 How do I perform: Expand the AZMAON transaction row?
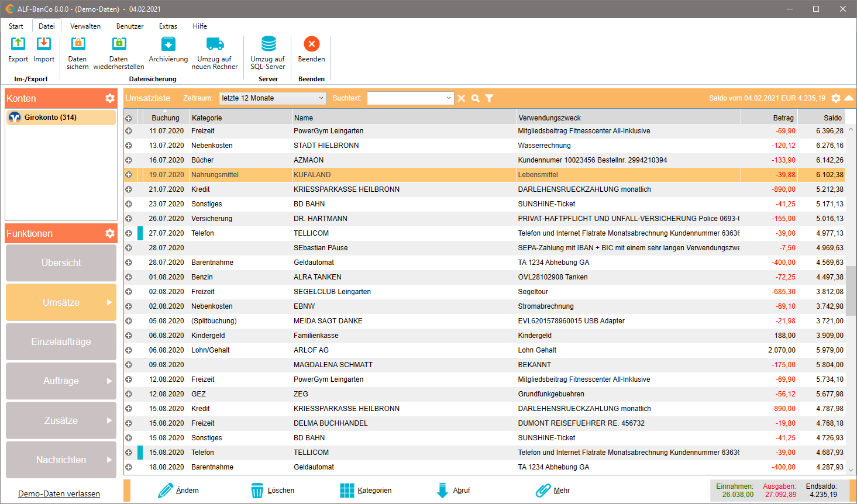tap(129, 160)
